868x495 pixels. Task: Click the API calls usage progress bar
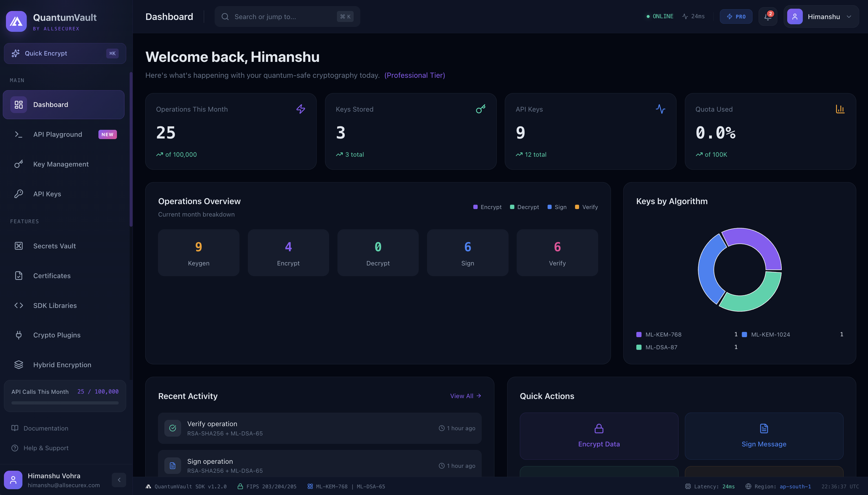tap(65, 403)
